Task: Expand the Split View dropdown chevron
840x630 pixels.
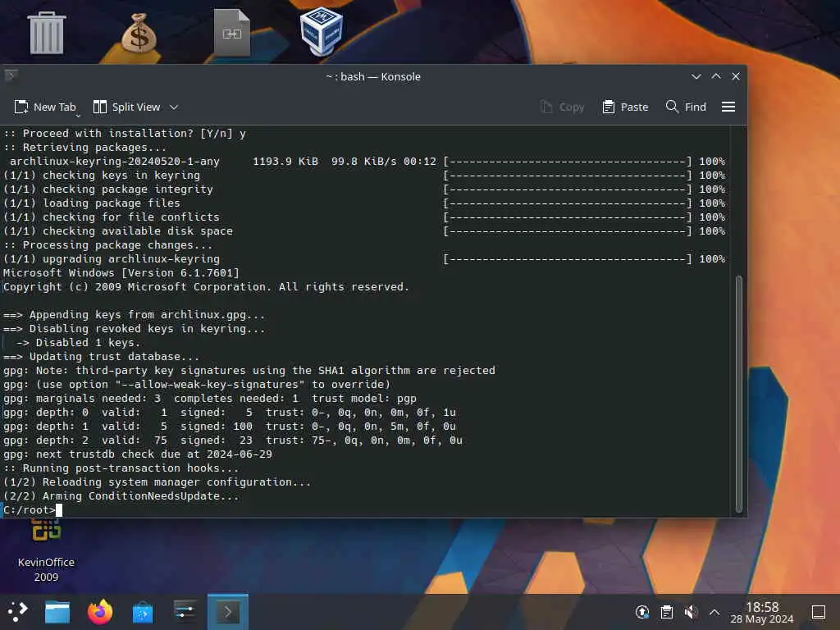Action: [x=174, y=107]
